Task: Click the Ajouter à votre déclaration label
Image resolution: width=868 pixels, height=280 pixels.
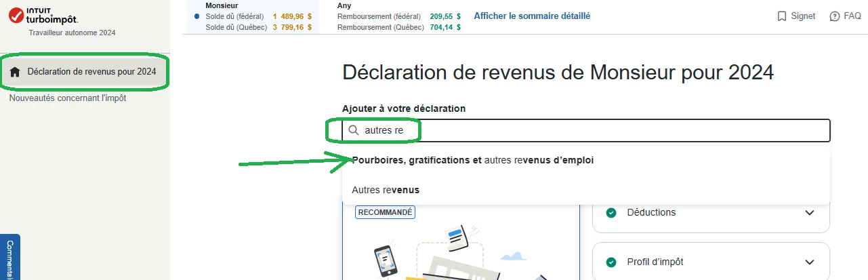Action: coord(404,108)
